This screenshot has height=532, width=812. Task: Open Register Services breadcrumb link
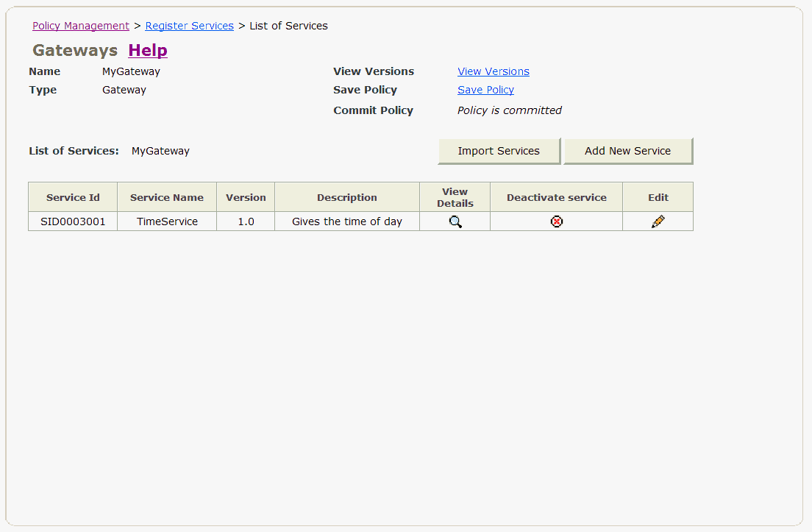click(190, 26)
